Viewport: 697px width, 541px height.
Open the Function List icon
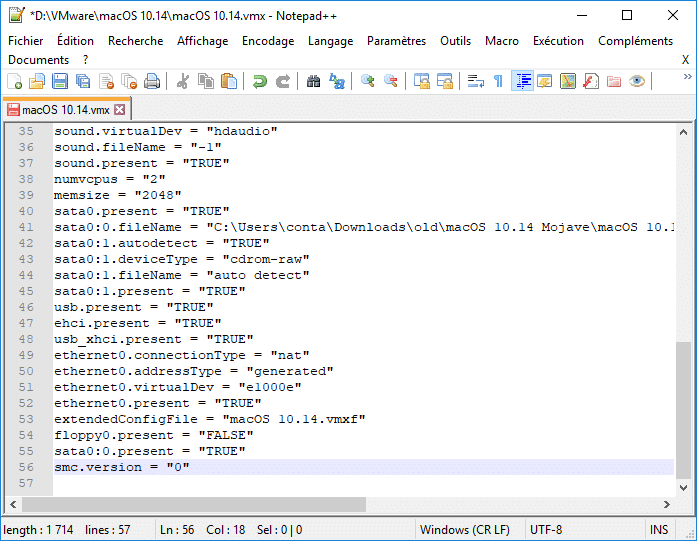(591, 81)
